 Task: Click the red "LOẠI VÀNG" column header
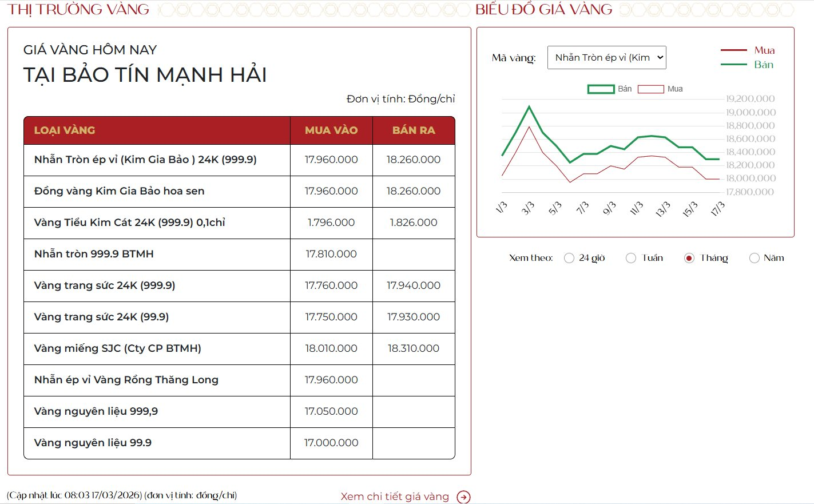[x=65, y=130]
